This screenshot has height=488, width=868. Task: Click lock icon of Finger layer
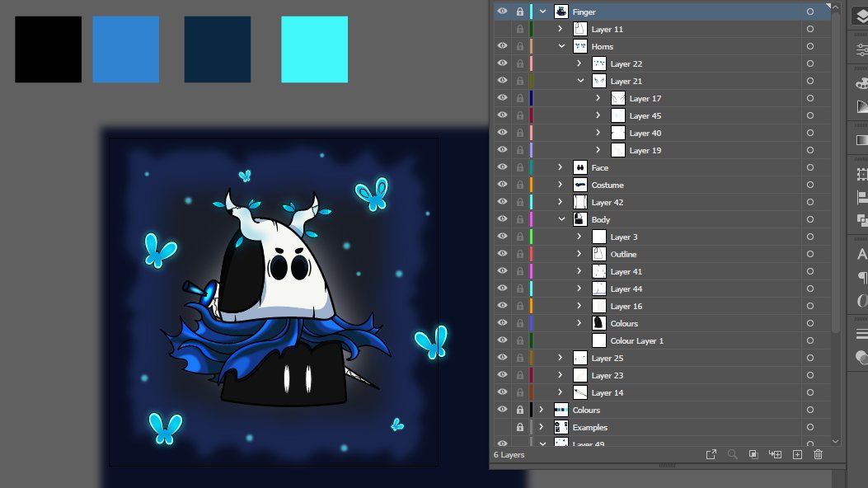[520, 12]
